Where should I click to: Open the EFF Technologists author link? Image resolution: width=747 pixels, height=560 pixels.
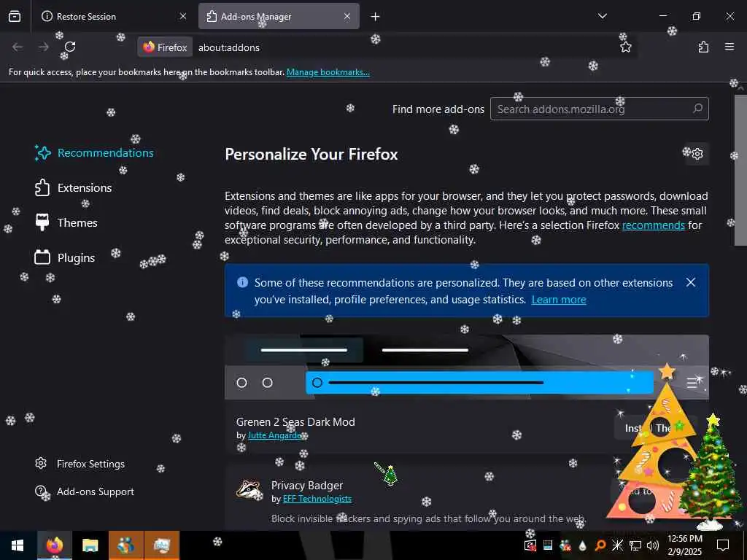(317, 499)
